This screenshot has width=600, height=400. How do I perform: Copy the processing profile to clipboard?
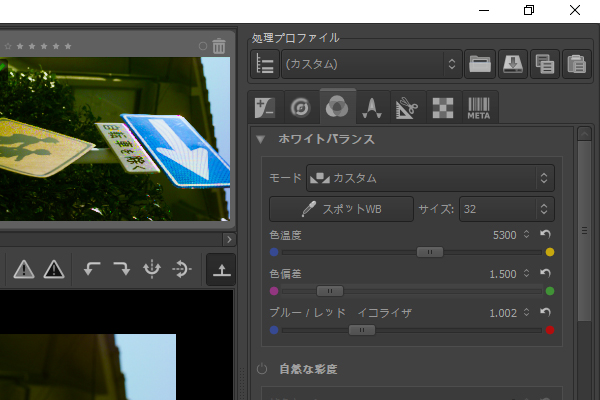[545, 64]
